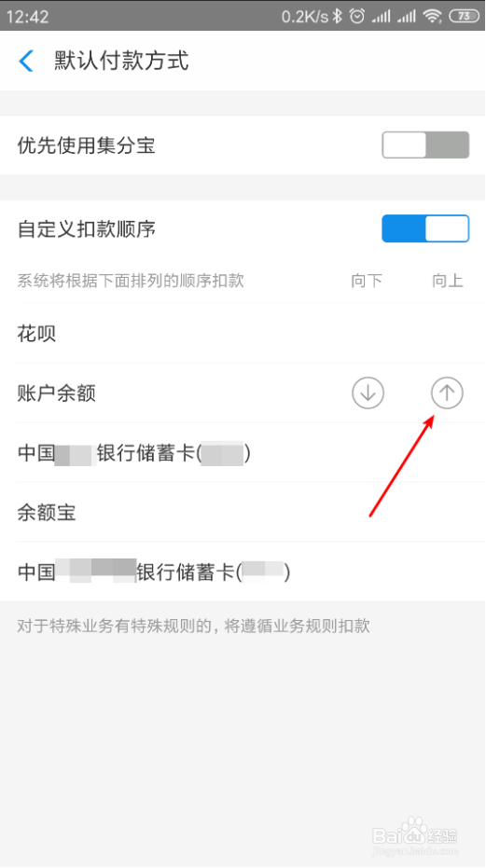The height and width of the screenshot is (868, 486).
Task: Tap the battery level indicator
Action: [464, 16]
